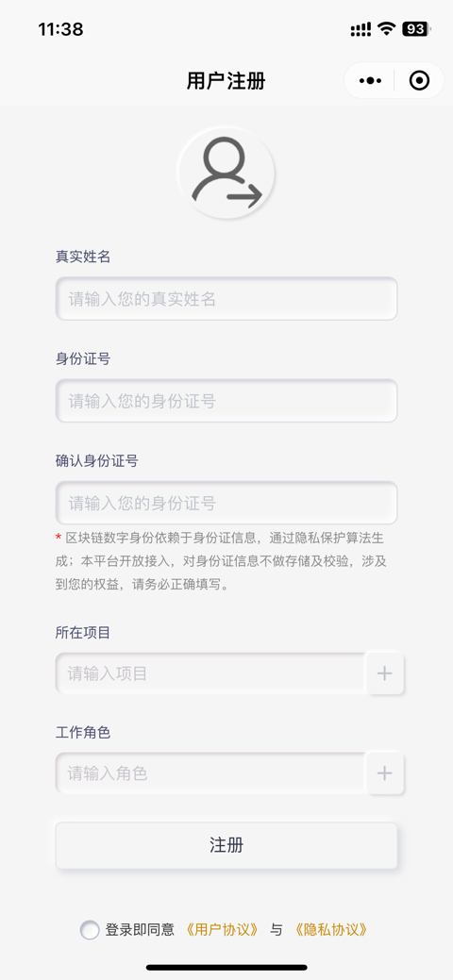Screen dimensions: 453x980
Task: Focus the 确认身份证号 input field
Action: pyautogui.click(x=226, y=503)
